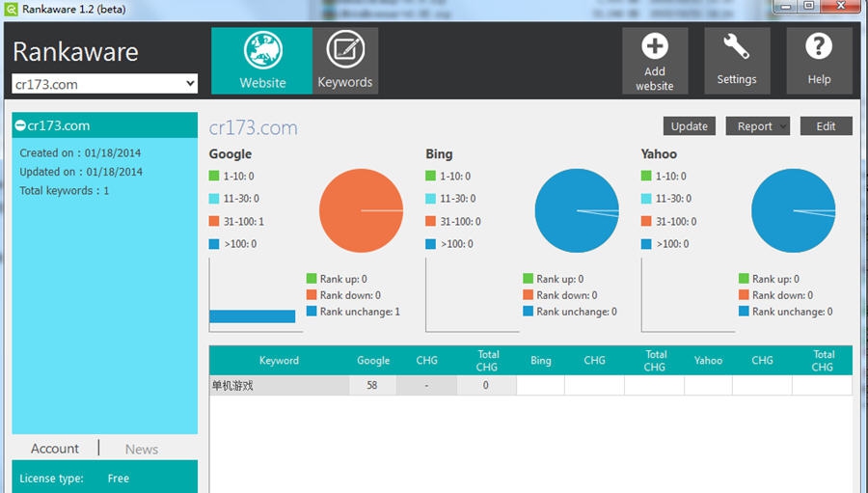Image resolution: width=868 pixels, height=493 pixels.
Task: Click the Yahoo column header
Action: pos(709,360)
